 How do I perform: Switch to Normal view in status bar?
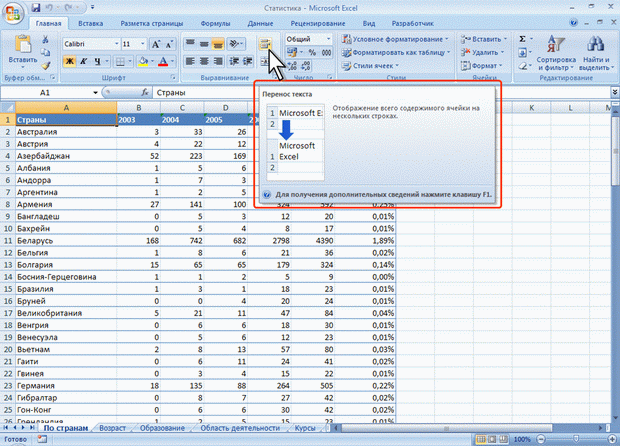pyautogui.click(x=481, y=439)
